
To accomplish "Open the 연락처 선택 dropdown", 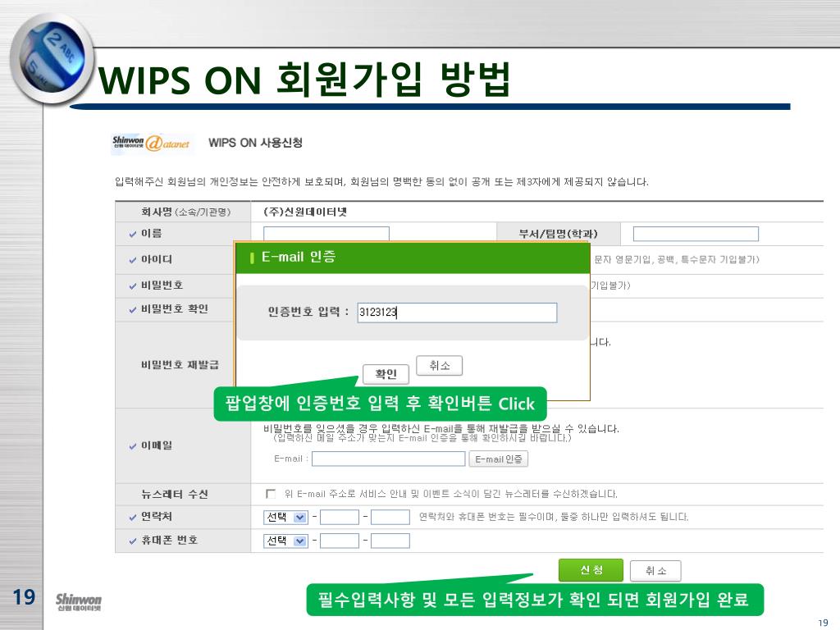I will coord(286,518).
